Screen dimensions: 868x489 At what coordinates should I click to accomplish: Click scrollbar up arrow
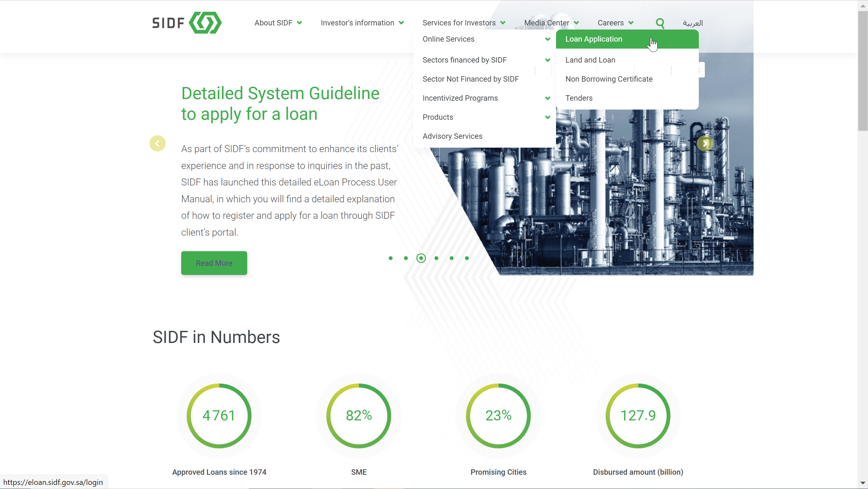(x=863, y=5)
